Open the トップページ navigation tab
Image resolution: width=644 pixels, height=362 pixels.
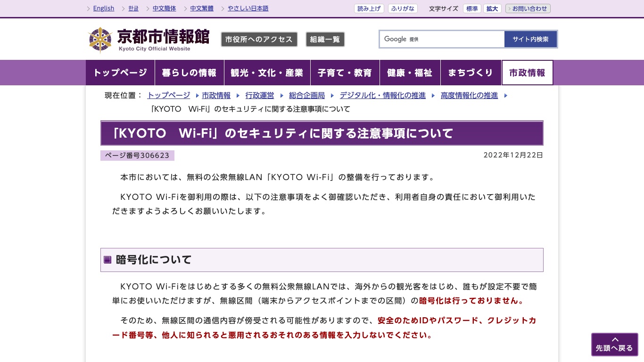pyautogui.click(x=120, y=73)
